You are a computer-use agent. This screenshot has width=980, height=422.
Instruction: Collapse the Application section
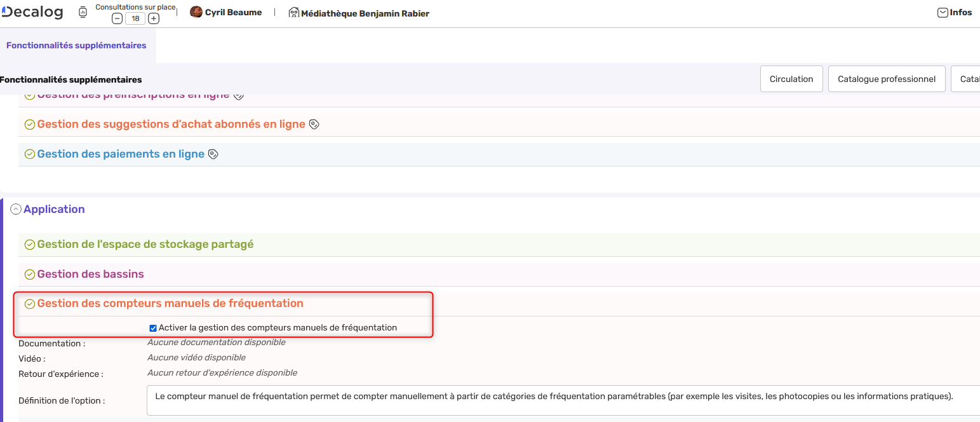tap(16, 209)
